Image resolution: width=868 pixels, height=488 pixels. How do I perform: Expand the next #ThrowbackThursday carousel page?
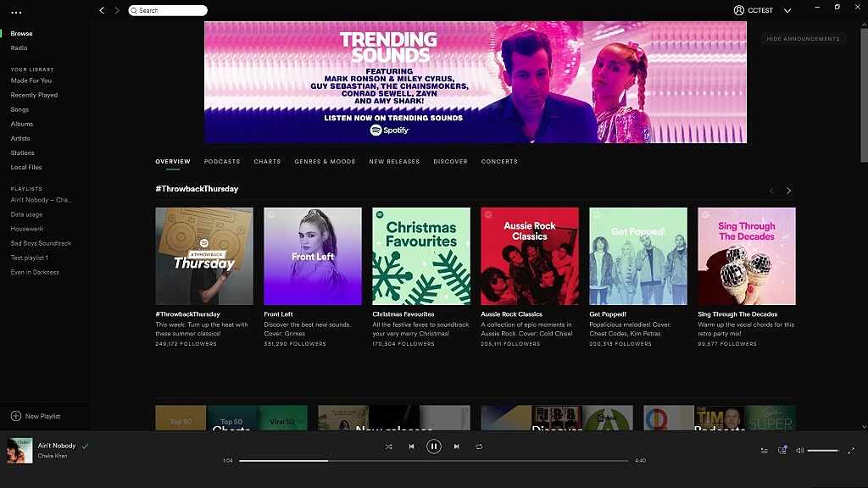click(788, 191)
